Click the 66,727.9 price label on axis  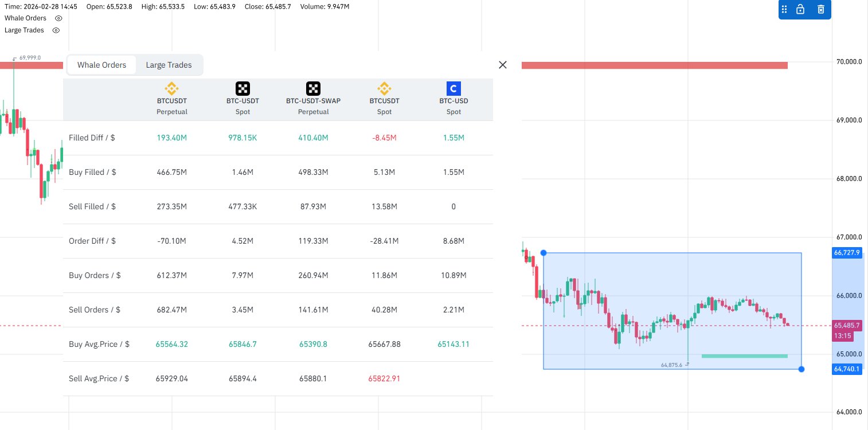[846, 253]
